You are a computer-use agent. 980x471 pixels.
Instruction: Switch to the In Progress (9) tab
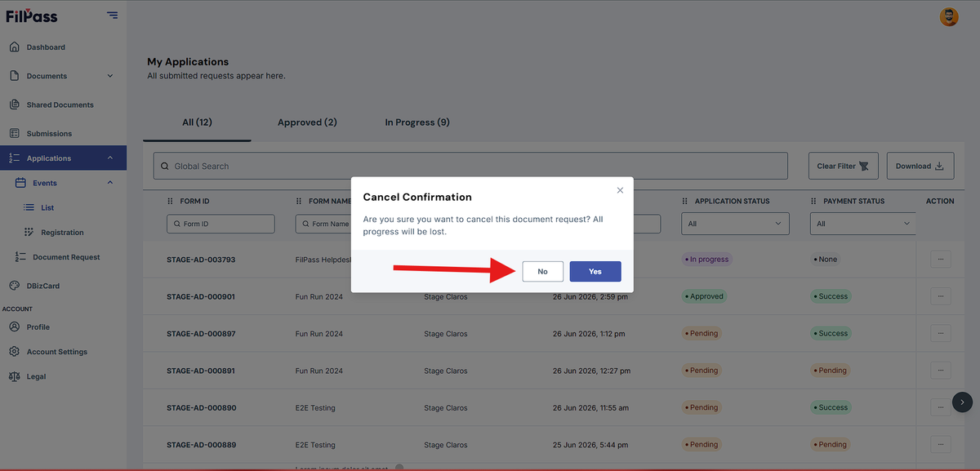pos(417,122)
